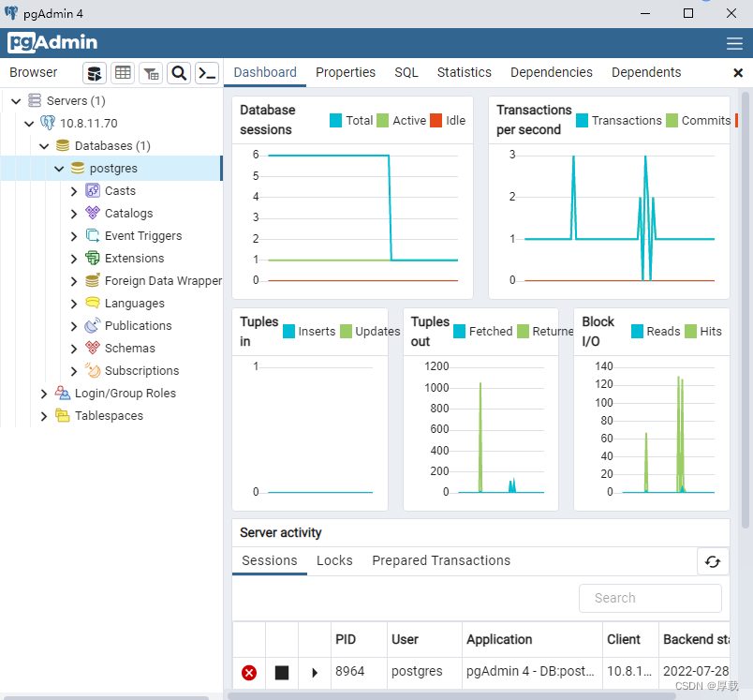Launch the PSQL Tool terminal icon
Screen dimensions: 753x700
[x=207, y=73]
